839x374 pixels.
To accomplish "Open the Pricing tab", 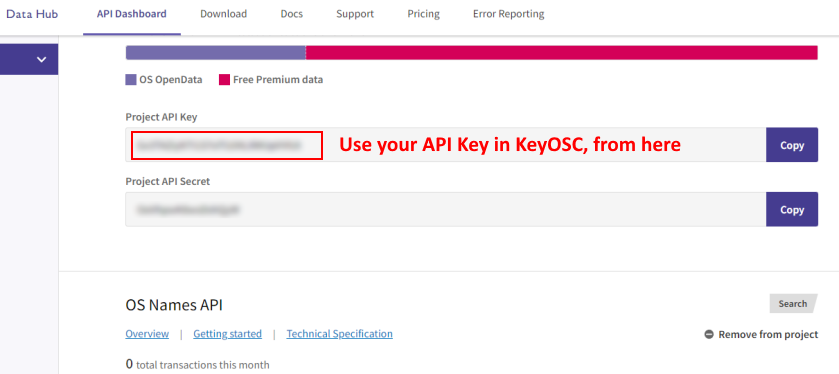I will coord(424,14).
